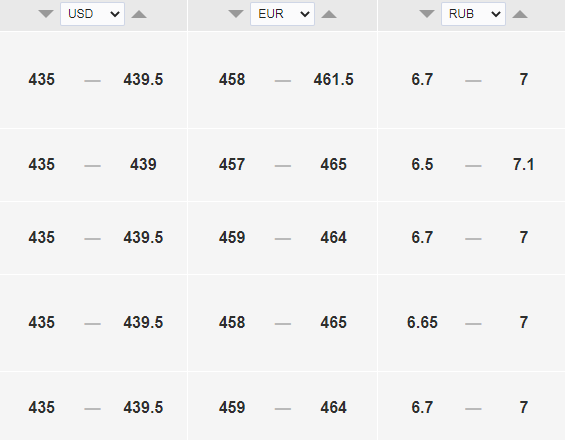The height and width of the screenshot is (440, 565).
Task: Select the 6.5 RUB buy rate
Action: 422,164
